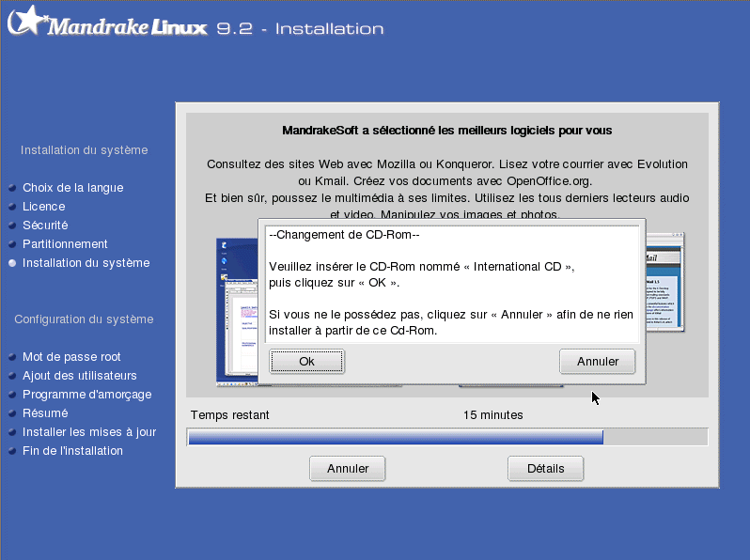Select the 'Programme d'amorçage' step
The height and width of the screenshot is (560, 750).
click(x=87, y=395)
